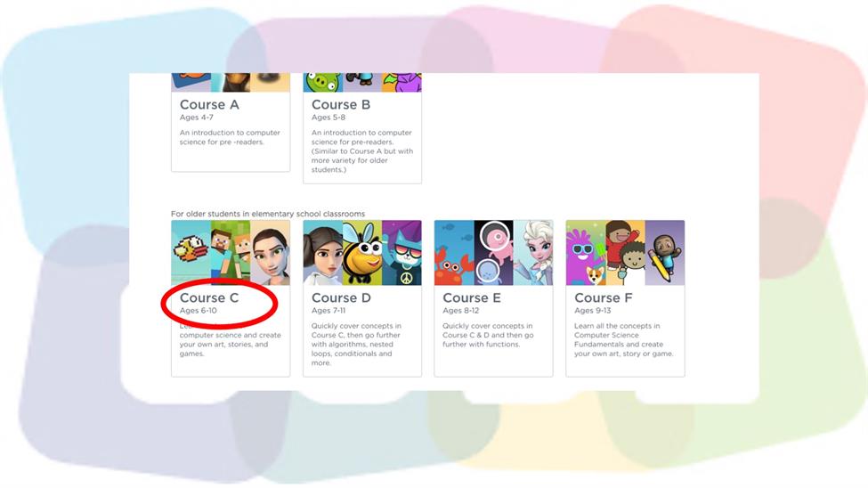Click the Elsa image in Course E
The width and height of the screenshot is (868, 488).
click(533, 253)
